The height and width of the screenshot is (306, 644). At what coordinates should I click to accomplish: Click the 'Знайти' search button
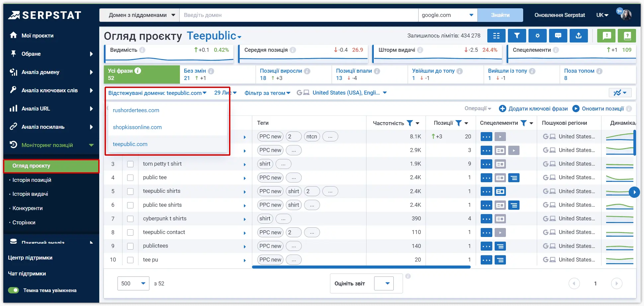tap(500, 15)
